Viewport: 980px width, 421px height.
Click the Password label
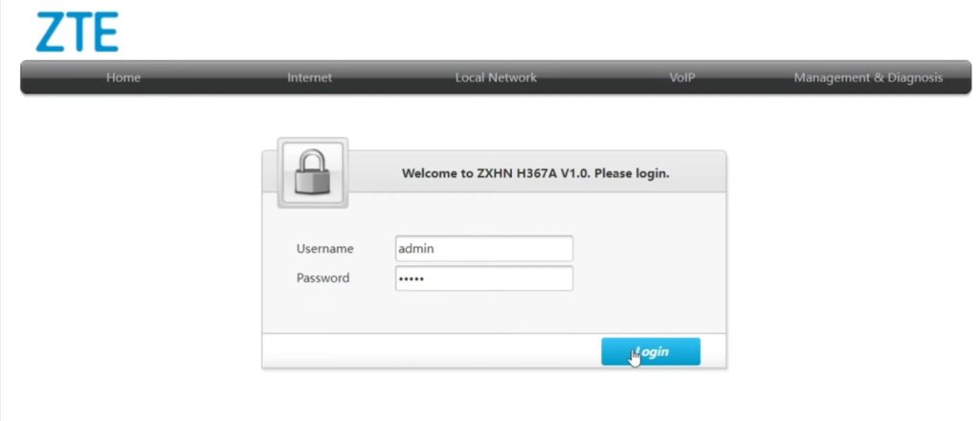pyautogui.click(x=323, y=278)
